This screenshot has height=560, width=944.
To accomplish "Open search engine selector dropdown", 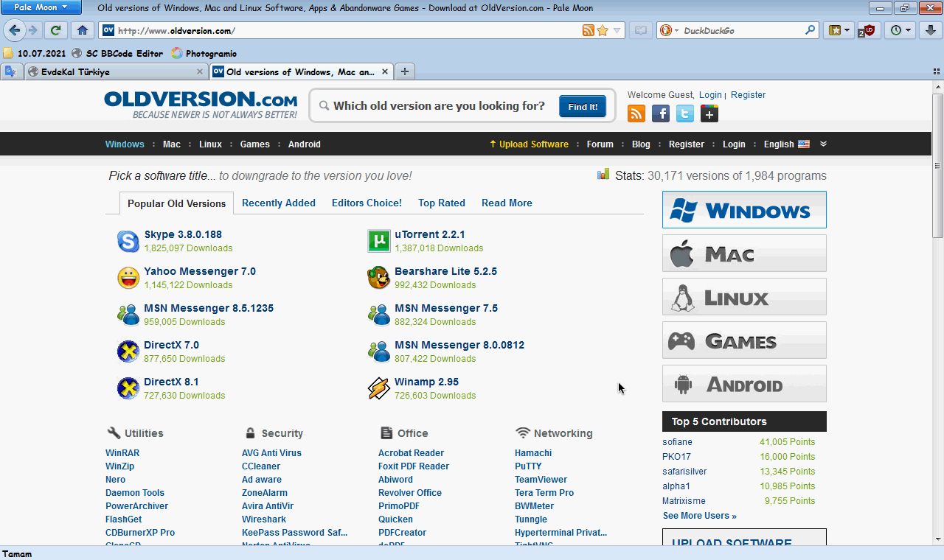I will click(667, 30).
